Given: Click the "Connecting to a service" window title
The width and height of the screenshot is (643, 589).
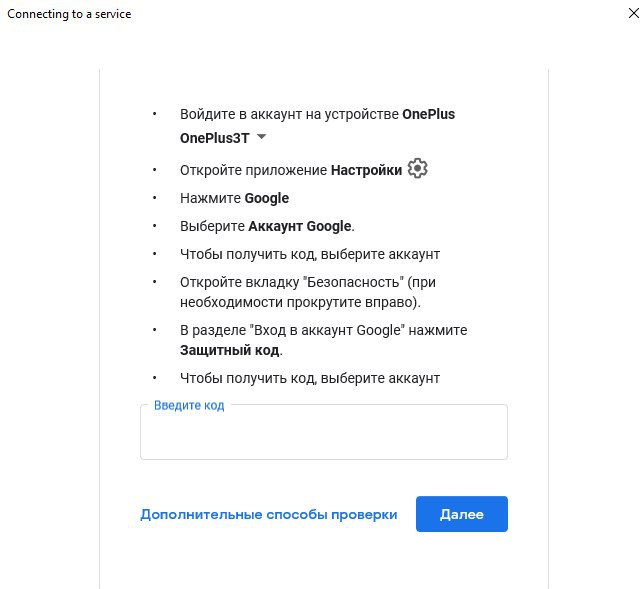Looking at the screenshot, I should coord(69,14).
